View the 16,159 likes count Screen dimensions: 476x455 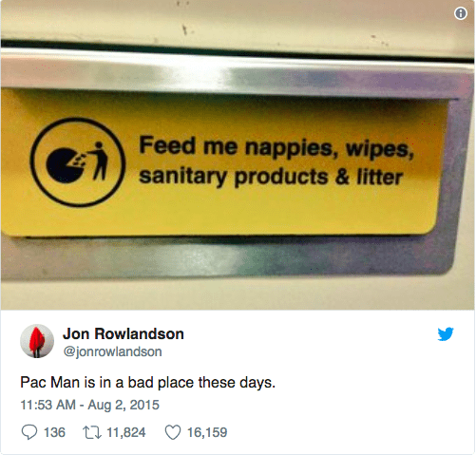coord(207,432)
